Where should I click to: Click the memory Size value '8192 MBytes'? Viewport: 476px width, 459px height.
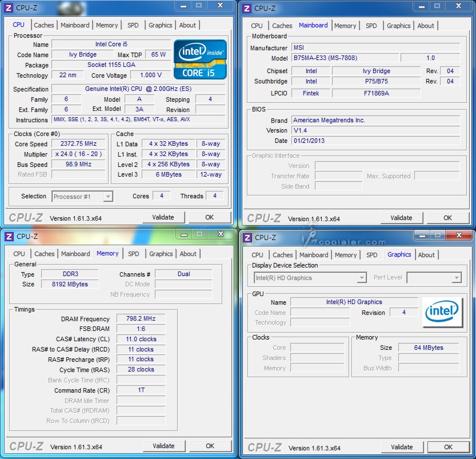coord(70,284)
